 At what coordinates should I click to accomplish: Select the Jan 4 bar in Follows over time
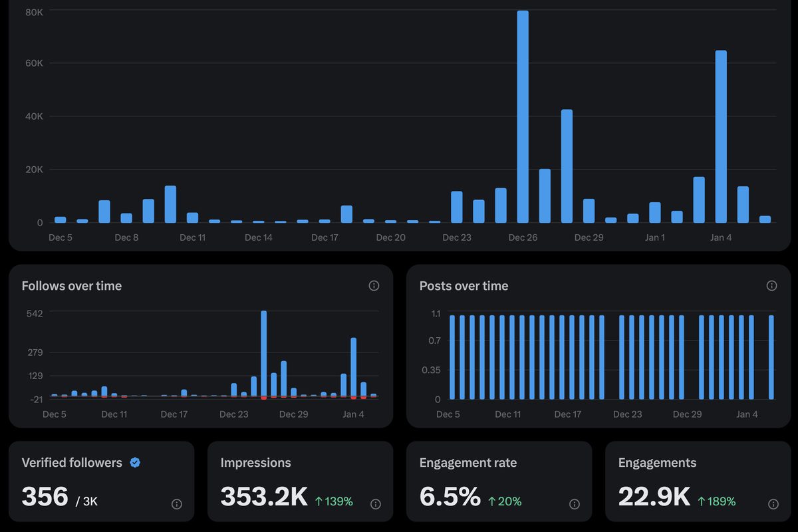coord(354,367)
